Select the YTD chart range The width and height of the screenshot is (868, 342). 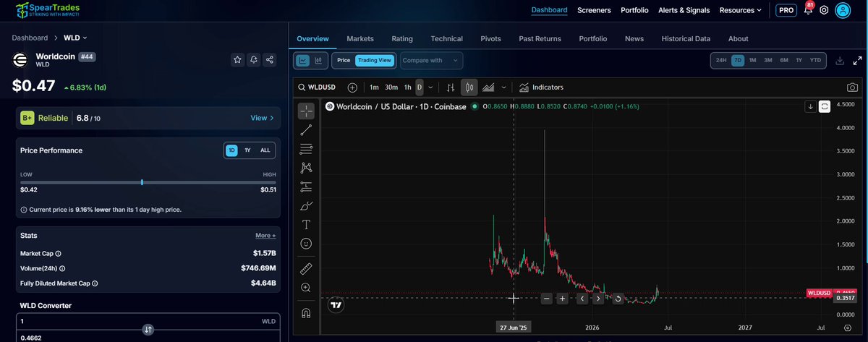click(815, 61)
